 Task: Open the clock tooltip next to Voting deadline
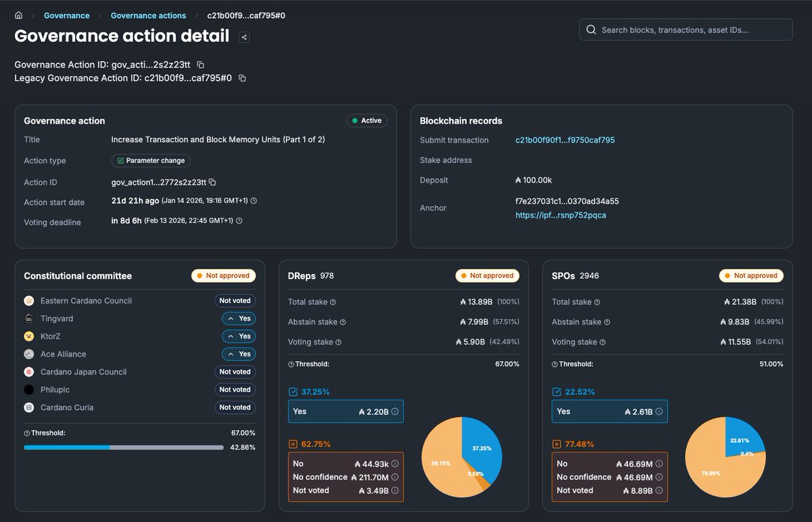tap(239, 222)
